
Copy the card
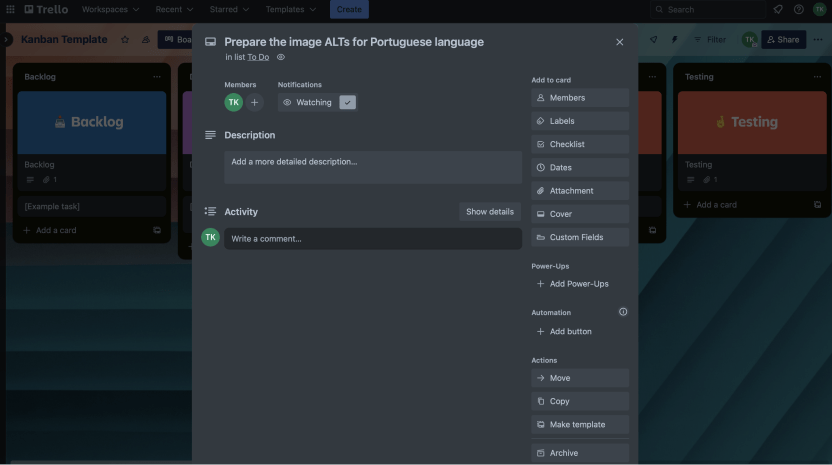pyautogui.click(x=580, y=402)
